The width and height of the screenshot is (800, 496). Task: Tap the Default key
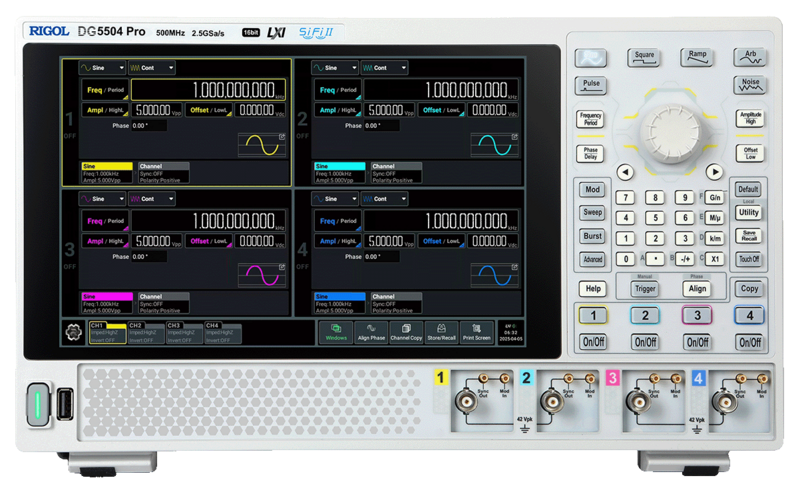748,189
